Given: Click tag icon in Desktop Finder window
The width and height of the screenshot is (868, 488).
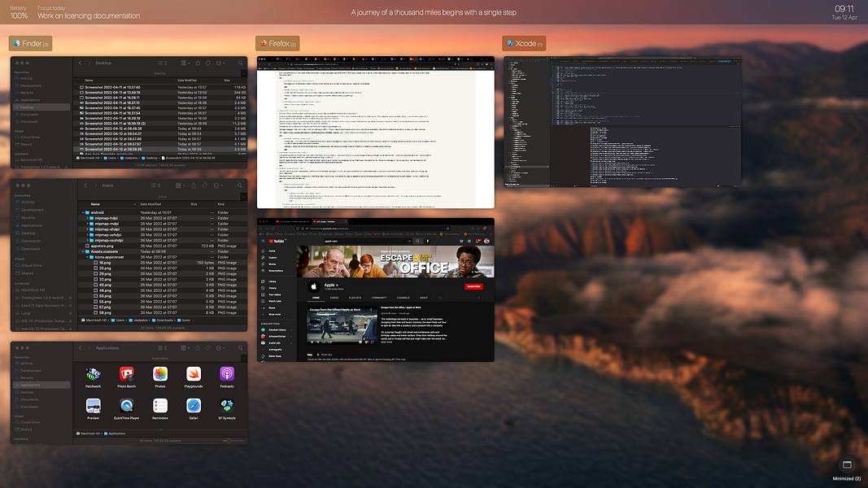Looking at the screenshot, I should [x=208, y=63].
